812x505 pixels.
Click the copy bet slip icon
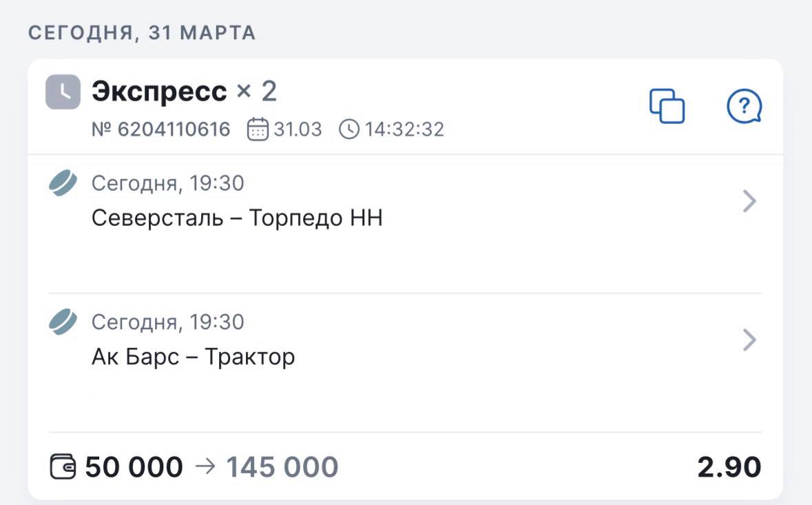click(667, 107)
